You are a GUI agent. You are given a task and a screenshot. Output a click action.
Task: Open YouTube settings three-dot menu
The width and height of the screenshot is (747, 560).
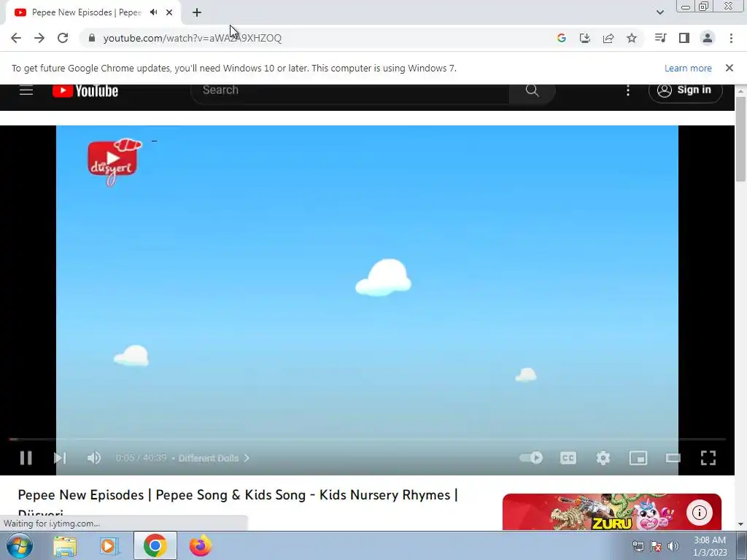click(628, 90)
